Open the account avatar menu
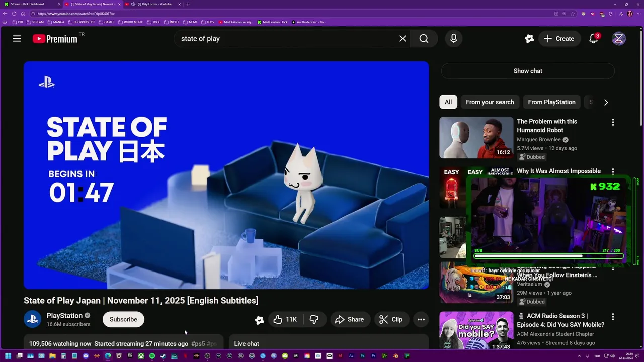 coord(619,39)
